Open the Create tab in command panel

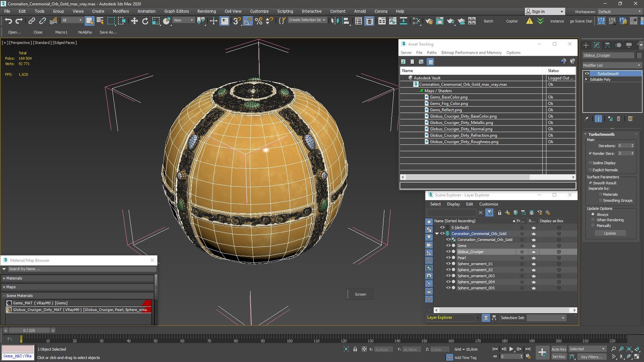[x=586, y=45]
